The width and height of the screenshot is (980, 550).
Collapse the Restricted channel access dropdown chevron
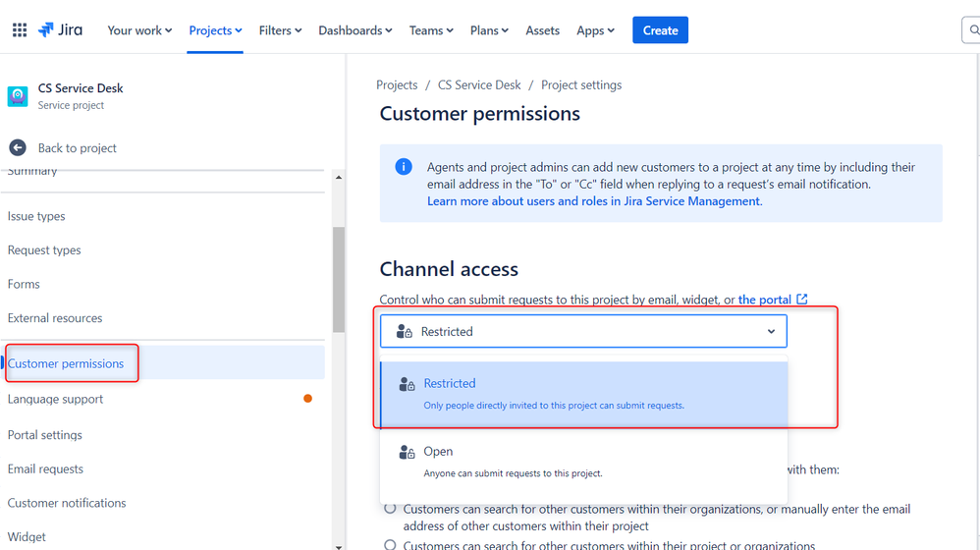771,331
